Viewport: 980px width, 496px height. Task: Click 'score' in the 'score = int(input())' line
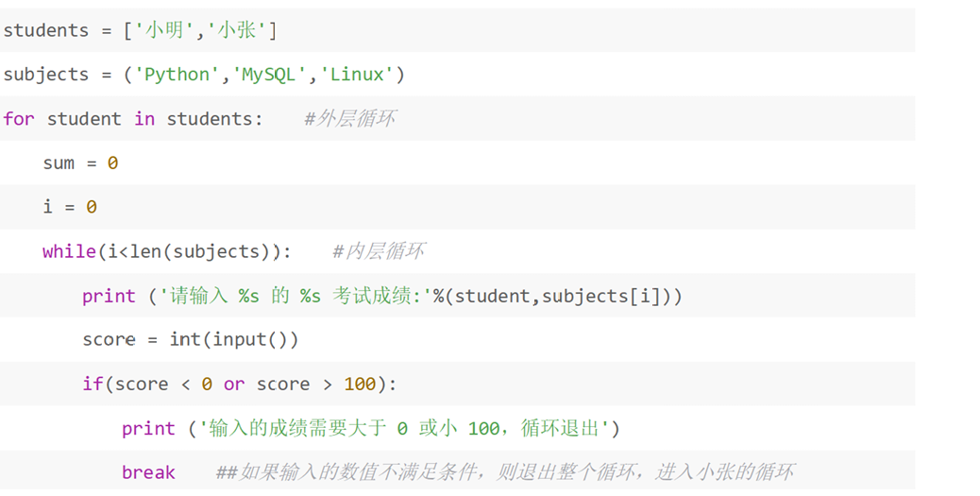pyautogui.click(x=109, y=339)
